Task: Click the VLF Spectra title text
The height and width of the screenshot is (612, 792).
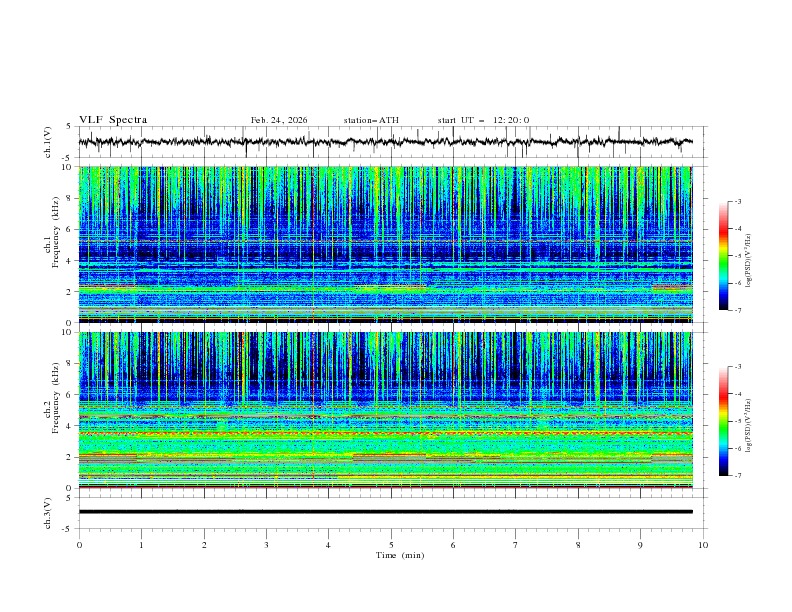Action: [113, 120]
